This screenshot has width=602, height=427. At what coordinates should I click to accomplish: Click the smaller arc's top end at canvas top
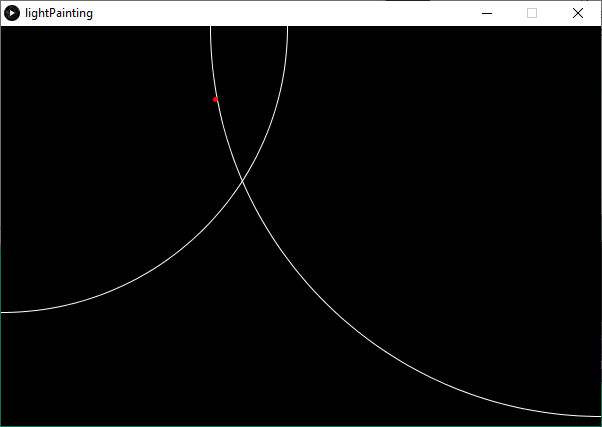287,28
